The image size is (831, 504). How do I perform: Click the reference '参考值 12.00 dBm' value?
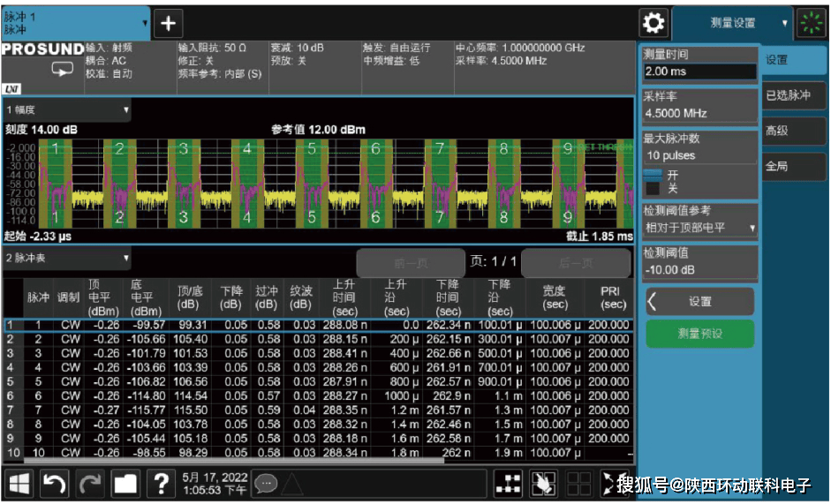(x=318, y=130)
